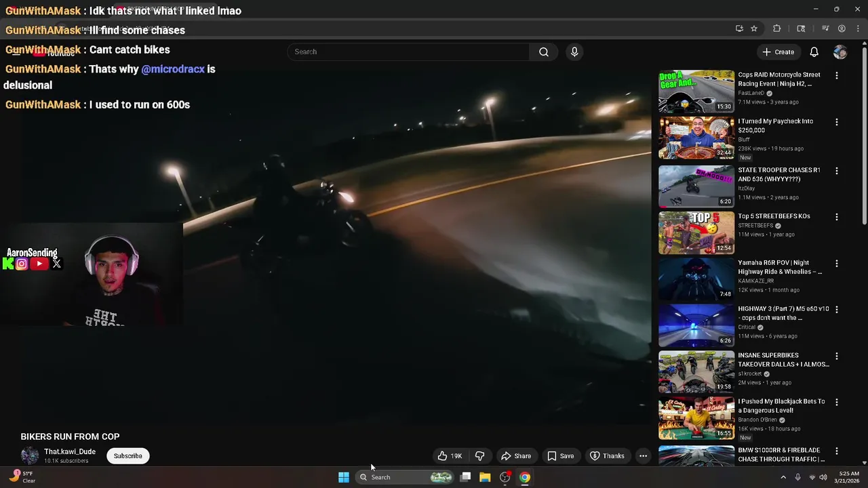The image size is (868, 488).
Task: Open INSANE SUPERBIKES TAKEOVER DALLAS thumbnail
Action: pos(696,372)
